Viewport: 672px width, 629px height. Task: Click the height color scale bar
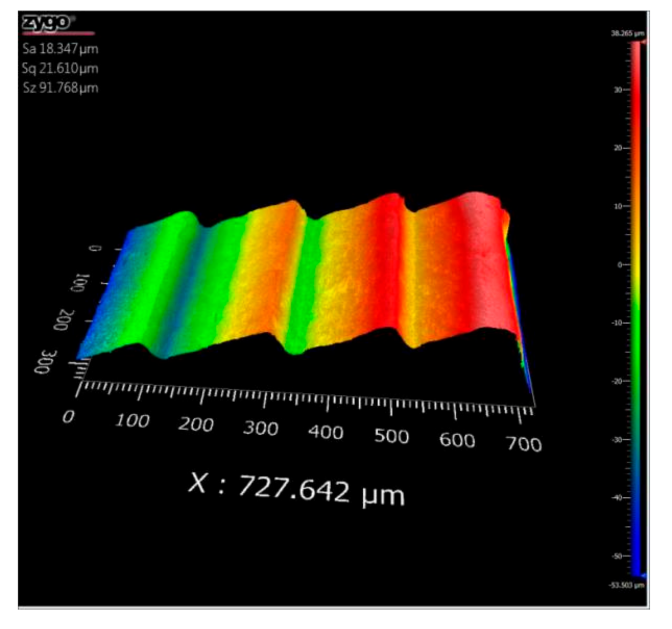pyautogui.click(x=635, y=309)
